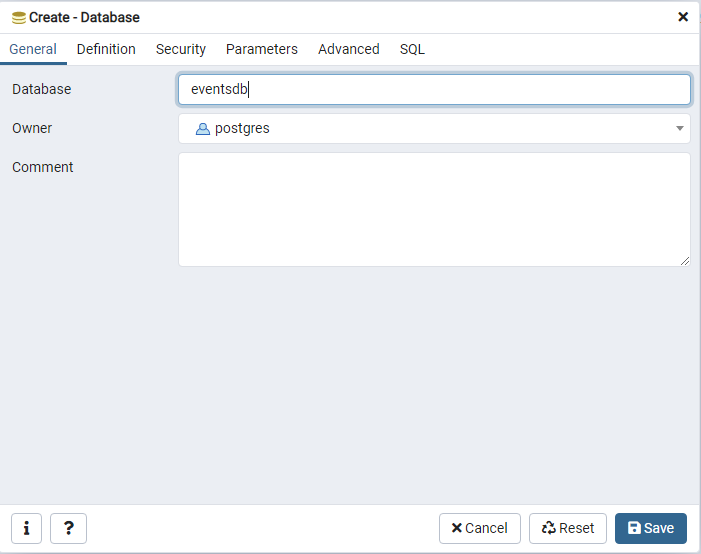Open help with the question mark button

tap(68, 528)
